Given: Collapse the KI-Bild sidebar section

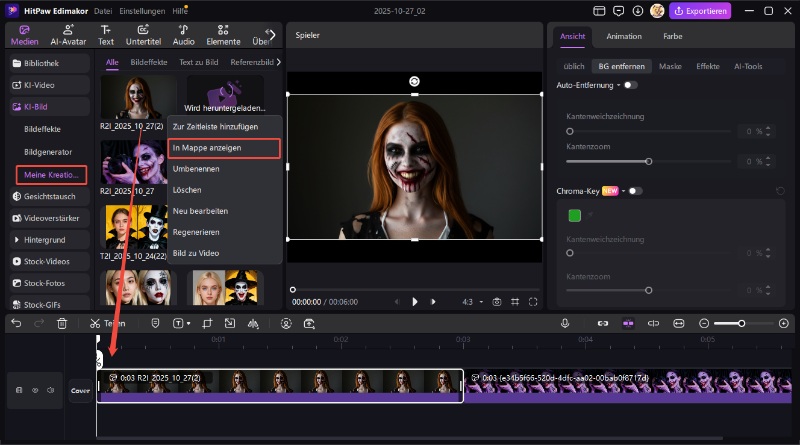Looking at the screenshot, I should pos(49,107).
